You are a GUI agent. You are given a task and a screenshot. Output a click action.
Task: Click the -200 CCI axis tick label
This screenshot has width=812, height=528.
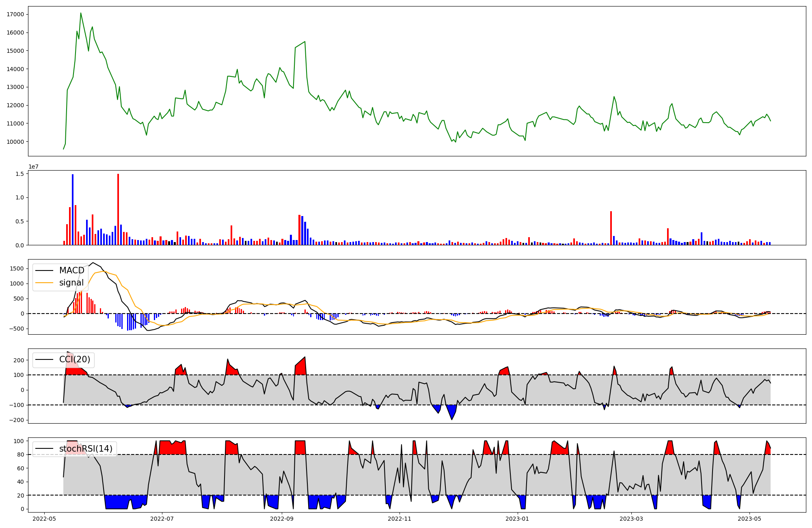(17, 420)
